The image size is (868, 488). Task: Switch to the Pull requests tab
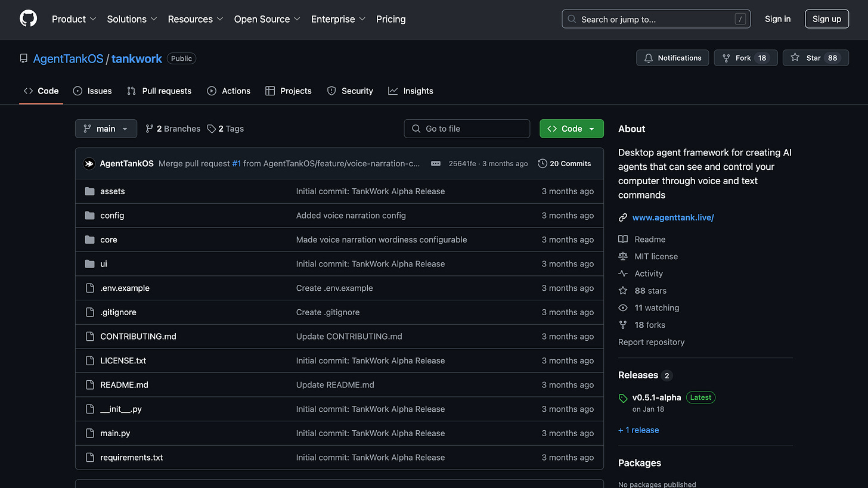click(159, 91)
